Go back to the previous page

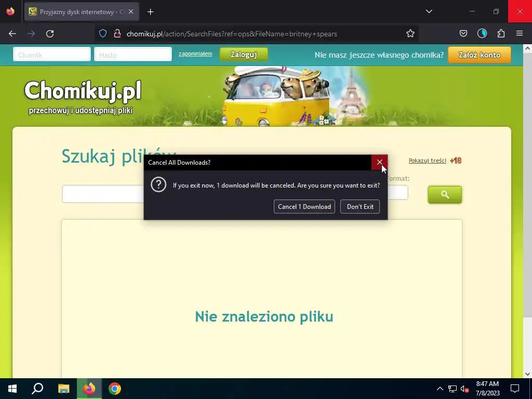pyautogui.click(x=12, y=34)
